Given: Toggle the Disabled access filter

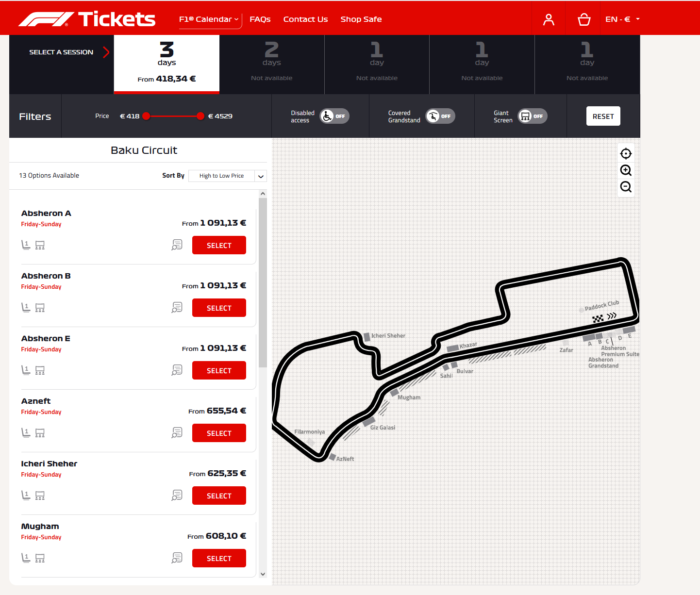Looking at the screenshot, I should pyautogui.click(x=334, y=116).
